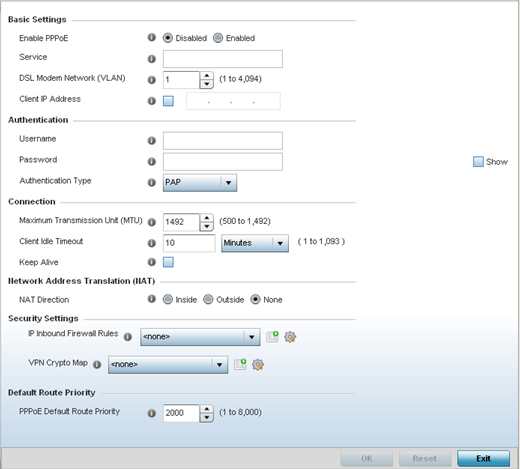Click the Exit button
This screenshot has width=520, height=469.
coord(483,458)
